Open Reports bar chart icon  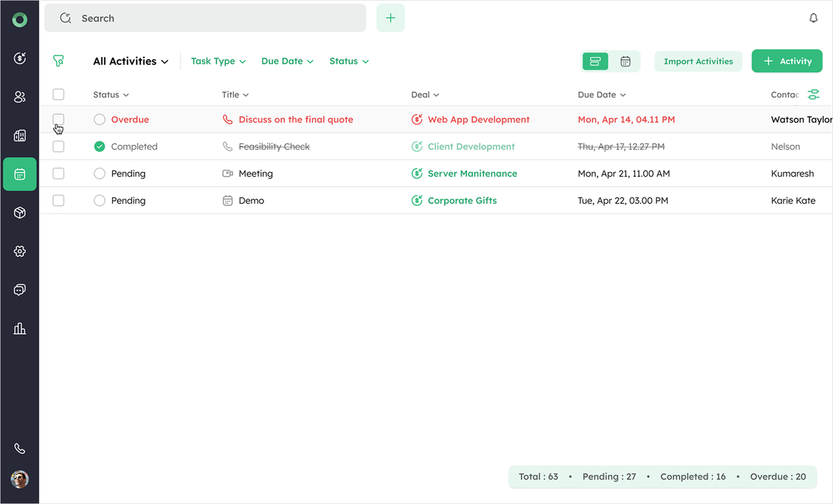click(20, 328)
